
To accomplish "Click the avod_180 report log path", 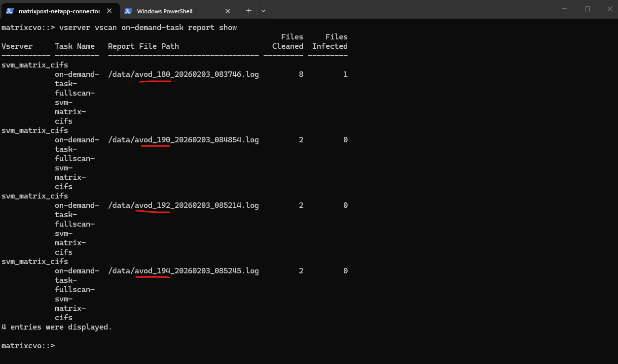I will click(x=183, y=74).
